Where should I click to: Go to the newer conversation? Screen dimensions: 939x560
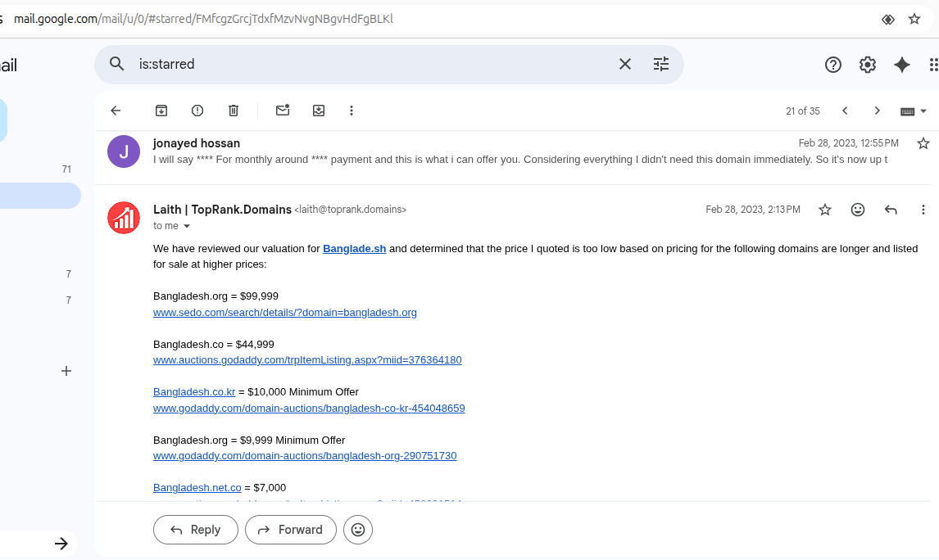[x=845, y=111]
